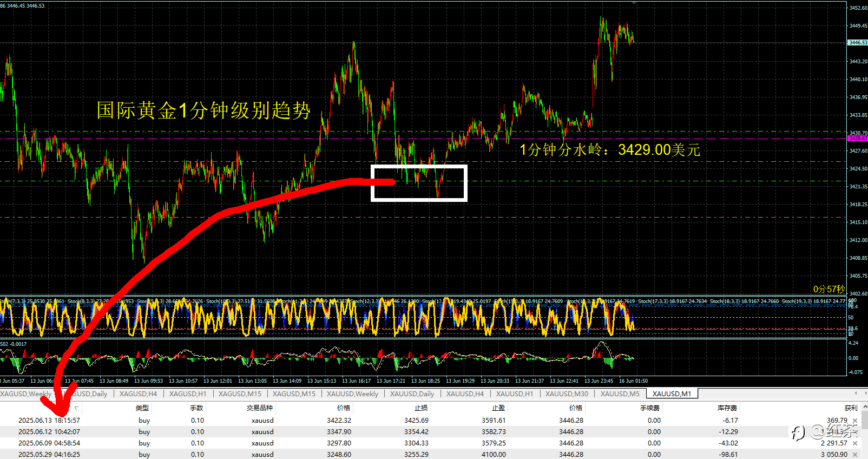Open the XAUUSD,M5 chart tab
The width and height of the screenshot is (868, 459).
pyautogui.click(x=620, y=394)
